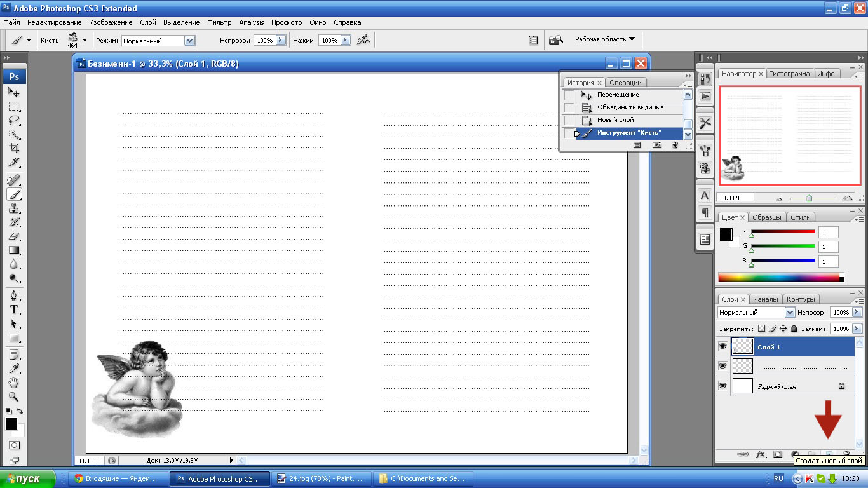This screenshot has width=868, height=488.
Task: Click the Navigator zoom slider handle
Action: (x=809, y=198)
